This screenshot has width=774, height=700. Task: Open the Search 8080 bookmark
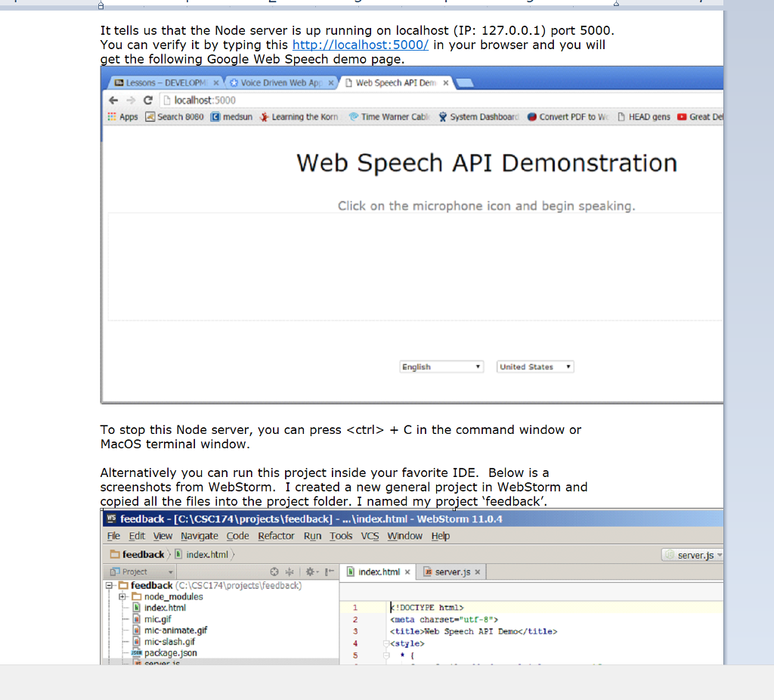(x=175, y=117)
